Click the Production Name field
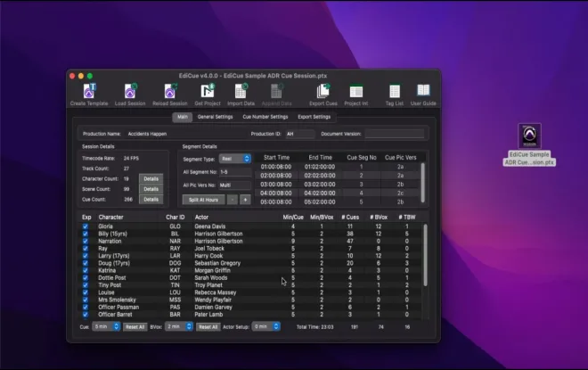588x370 pixels. point(185,134)
